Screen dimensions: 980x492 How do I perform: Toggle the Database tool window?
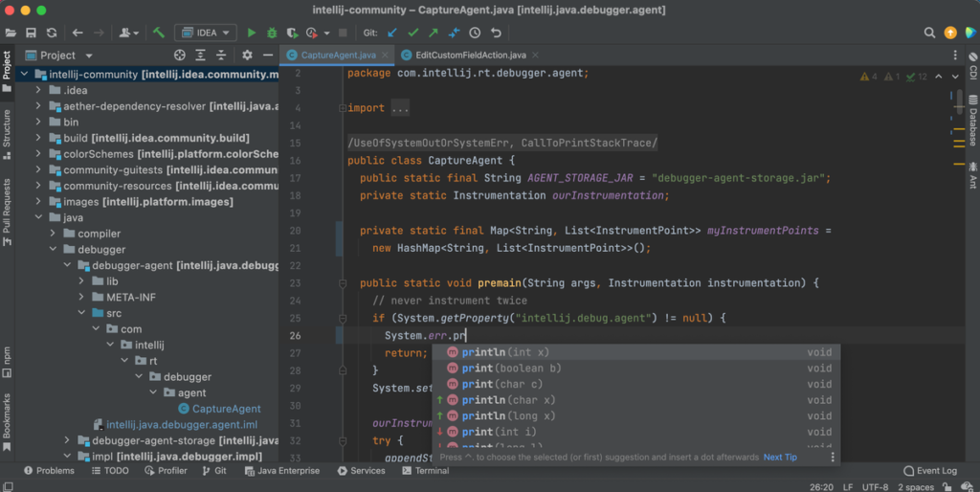point(973,120)
